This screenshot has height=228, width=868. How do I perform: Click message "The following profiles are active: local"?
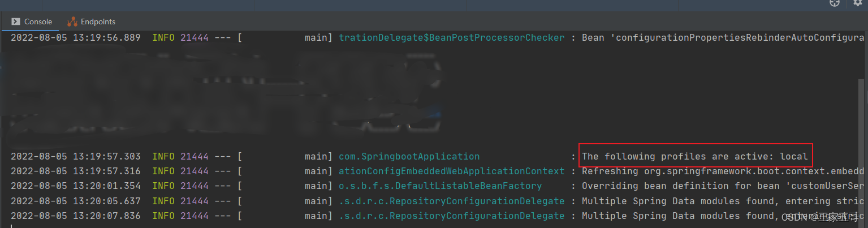pyautogui.click(x=695, y=156)
